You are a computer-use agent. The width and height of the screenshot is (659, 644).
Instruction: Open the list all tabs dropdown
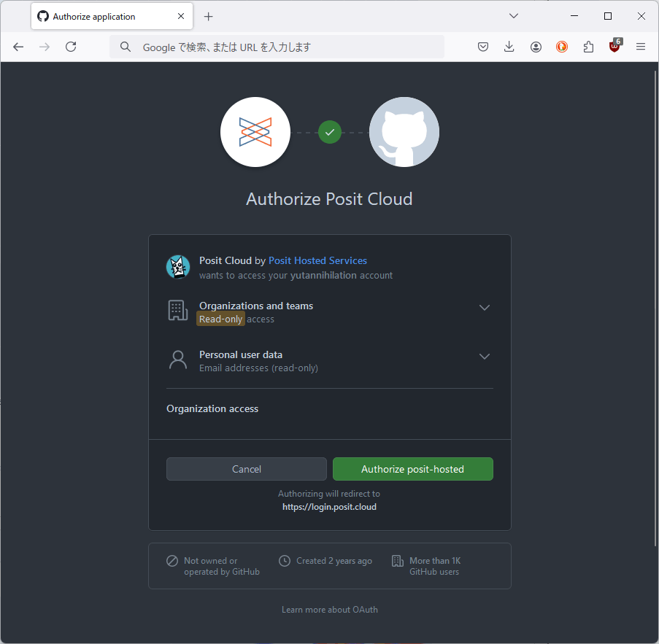pos(513,15)
